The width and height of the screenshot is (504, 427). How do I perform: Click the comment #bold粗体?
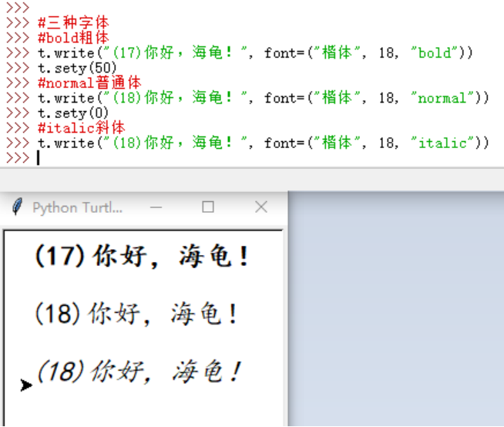click(x=74, y=38)
